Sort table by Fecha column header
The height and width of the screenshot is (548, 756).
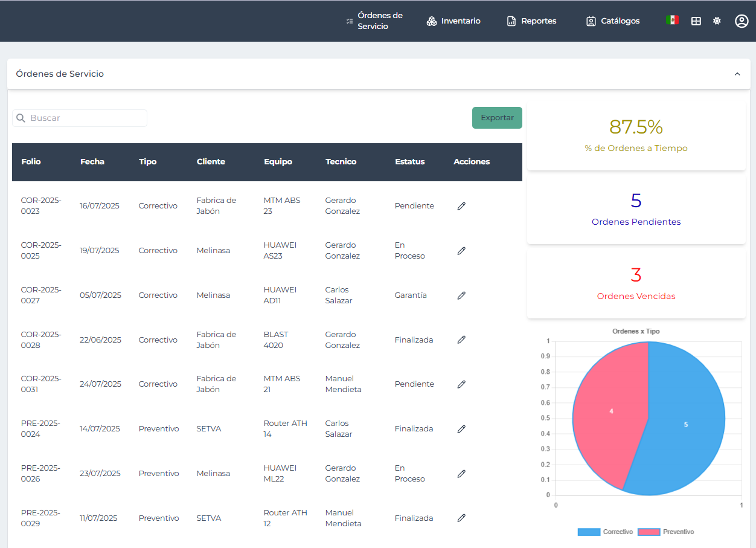point(92,162)
